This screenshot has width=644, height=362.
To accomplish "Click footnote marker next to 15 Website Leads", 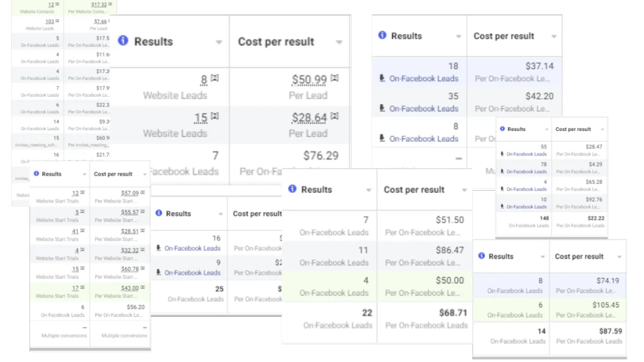I will pyautogui.click(x=215, y=116).
